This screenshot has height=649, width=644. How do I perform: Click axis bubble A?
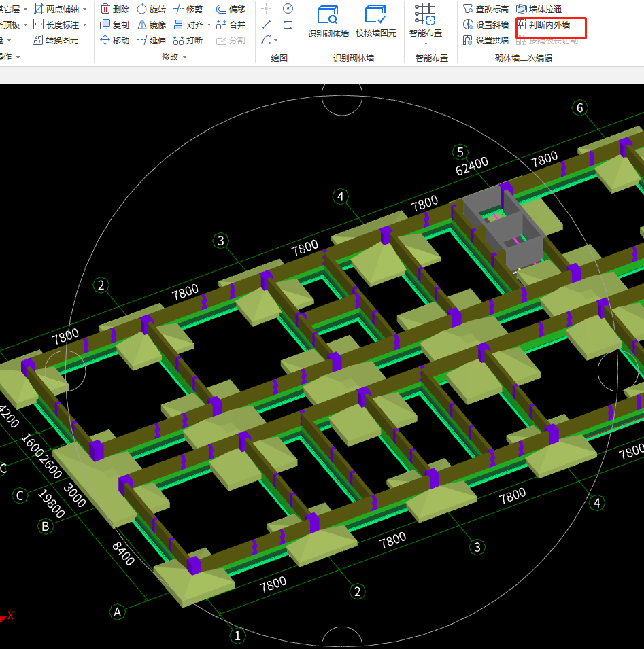[117, 612]
